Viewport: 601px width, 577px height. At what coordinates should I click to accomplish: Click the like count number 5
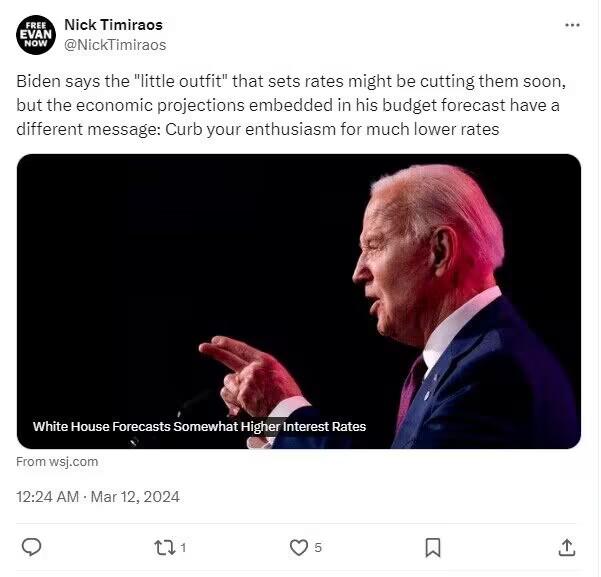[318, 548]
